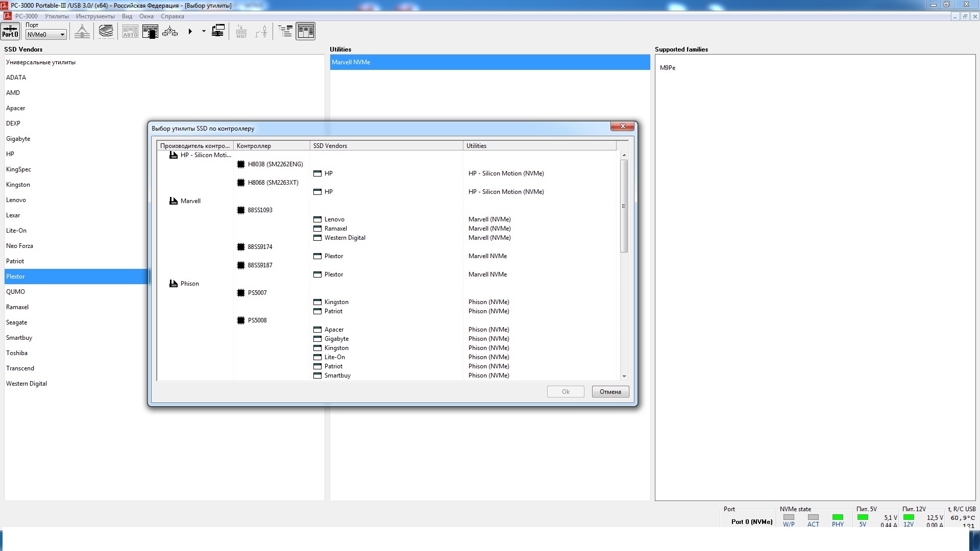This screenshot has width=980, height=551.
Task: Select controller PS5007
Action: [257, 293]
